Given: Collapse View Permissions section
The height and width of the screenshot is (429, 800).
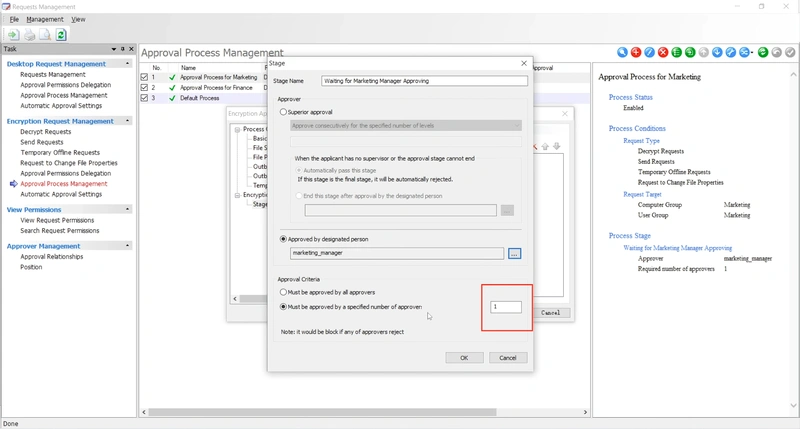Looking at the screenshot, I should [x=127, y=209].
